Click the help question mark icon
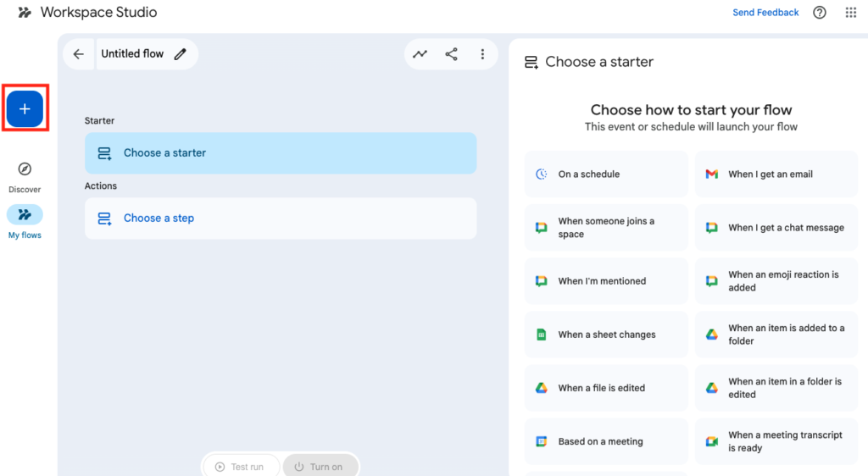 click(819, 13)
